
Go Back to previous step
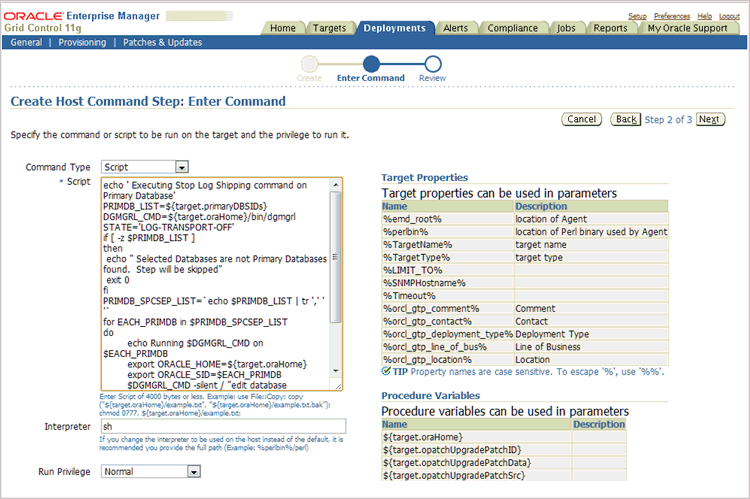(x=626, y=119)
